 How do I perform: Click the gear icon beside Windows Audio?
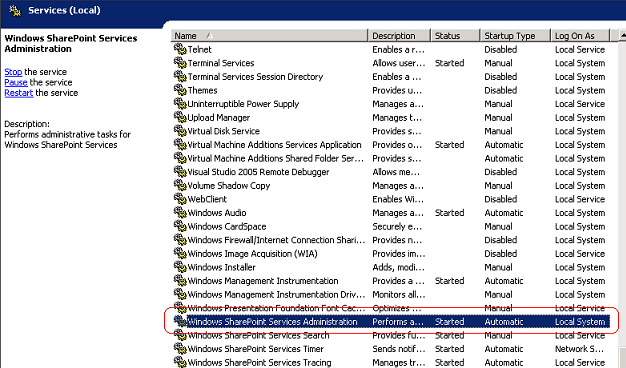tap(180, 212)
